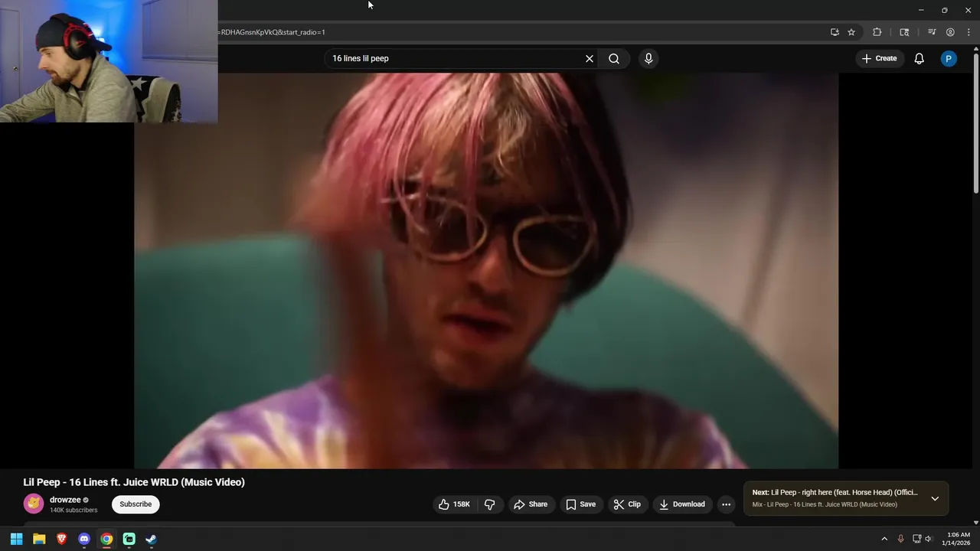Open Steam from the taskbar

pos(152,539)
